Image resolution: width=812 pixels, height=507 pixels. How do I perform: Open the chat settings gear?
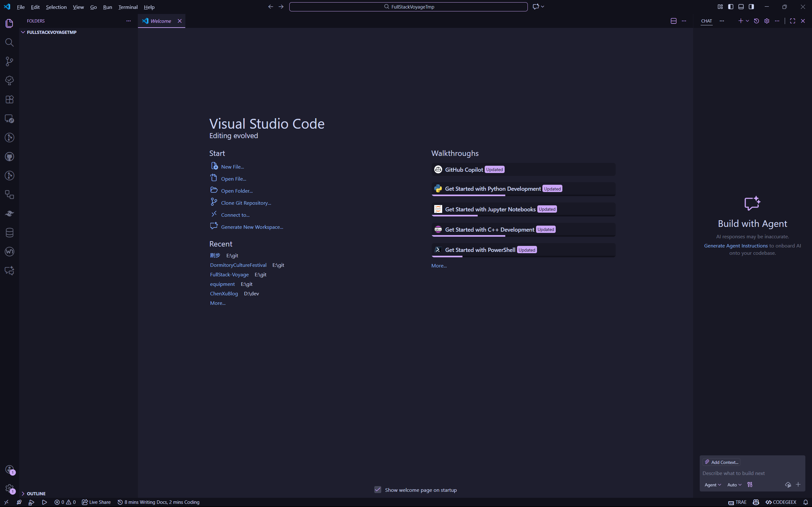(766, 21)
